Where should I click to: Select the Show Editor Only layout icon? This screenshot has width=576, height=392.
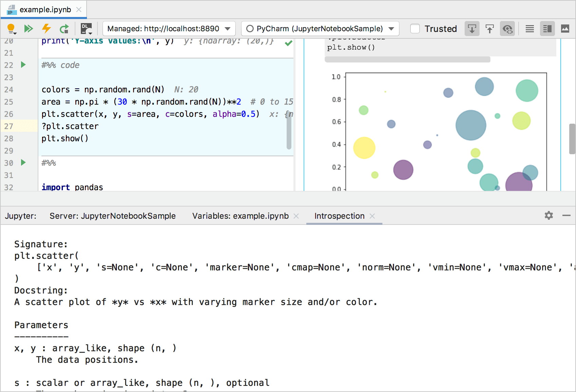click(529, 29)
